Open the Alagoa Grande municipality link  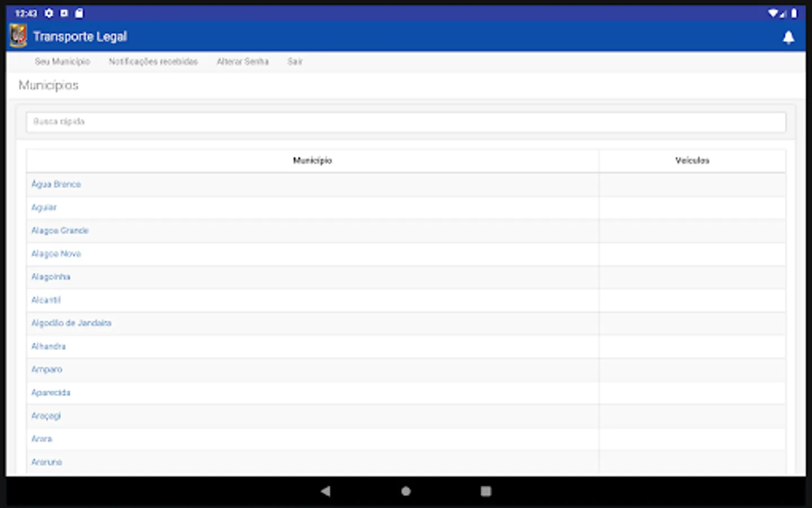(60, 231)
